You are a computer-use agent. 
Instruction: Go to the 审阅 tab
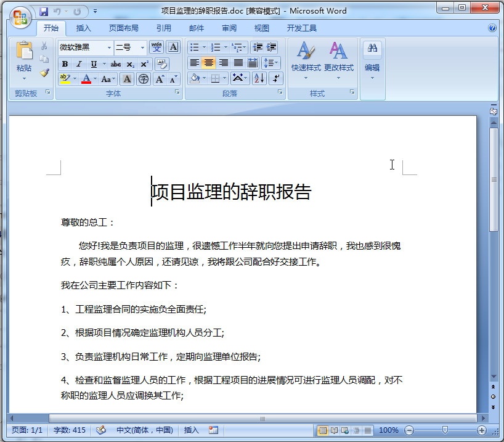tap(229, 28)
